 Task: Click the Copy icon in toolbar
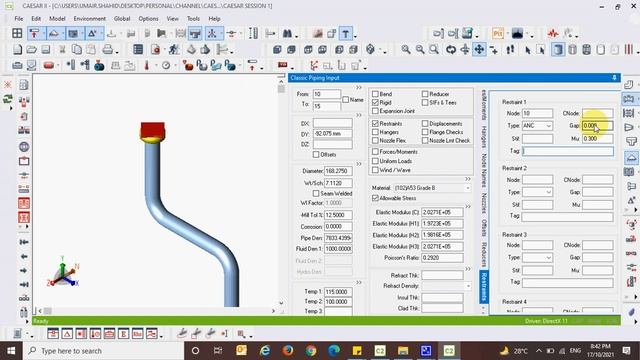point(77,50)
